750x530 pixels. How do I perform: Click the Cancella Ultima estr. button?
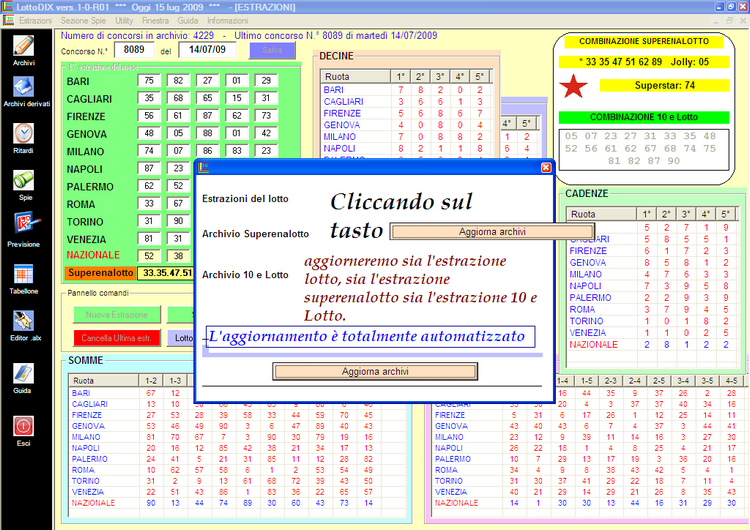117,338
